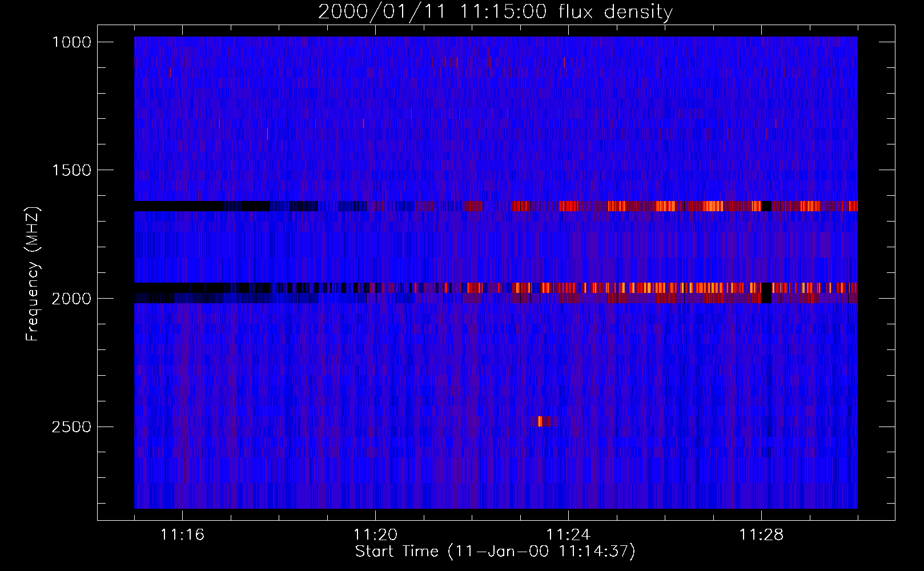The image size is (924, 571).
Task: Click the plot title '2000/01/11 11:15:00 flux density'
Action: pyautogui.click(x=495, y=11)
